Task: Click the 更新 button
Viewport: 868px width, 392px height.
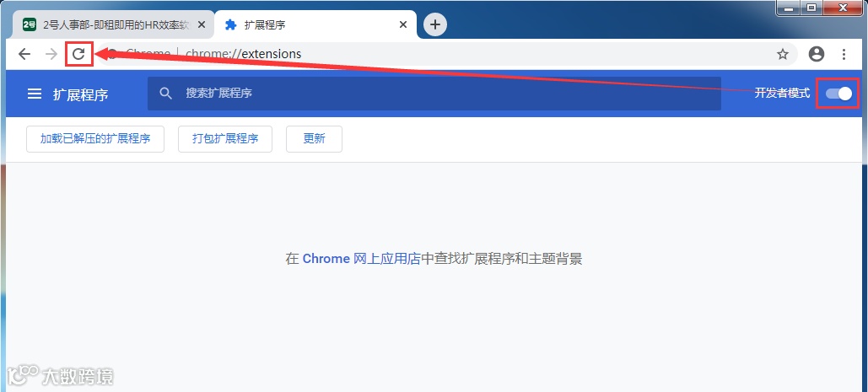Action: point(314,139)
